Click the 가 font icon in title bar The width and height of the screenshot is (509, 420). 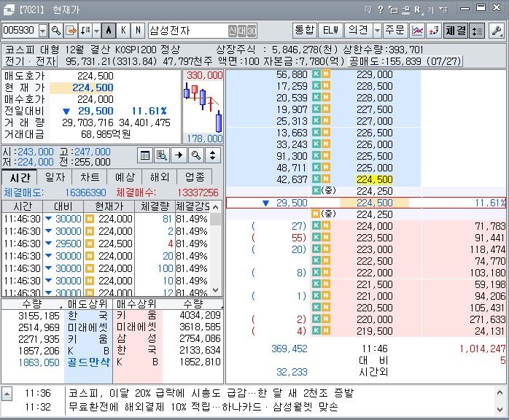[x=431, y=10]
